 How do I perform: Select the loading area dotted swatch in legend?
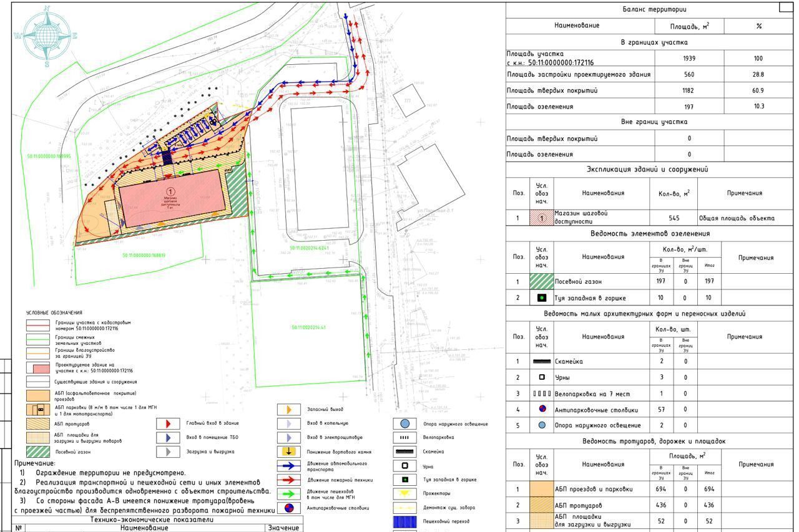click(37, 437)
